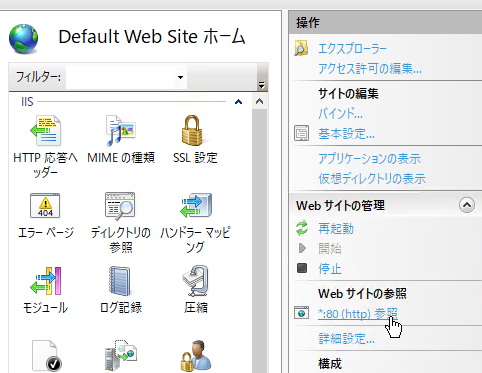Click the Default Web Site globe icon
482x373 pixels.
click(x=23, y=39)
